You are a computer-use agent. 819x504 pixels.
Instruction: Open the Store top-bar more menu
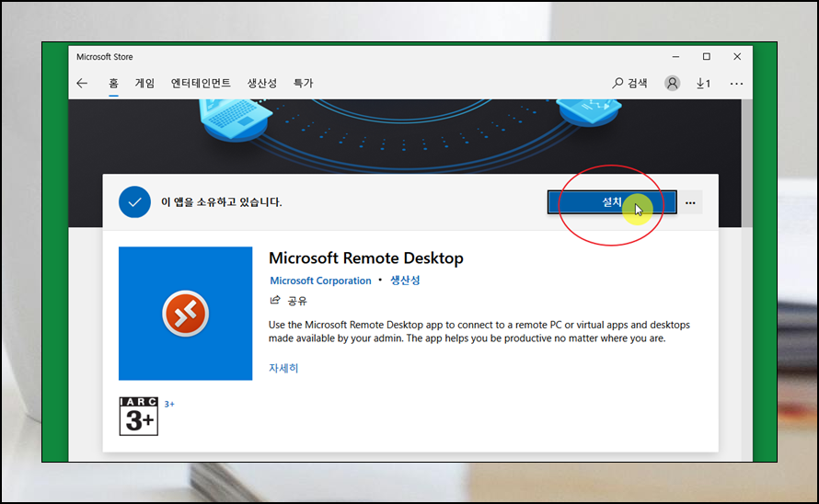pos(736,84)
